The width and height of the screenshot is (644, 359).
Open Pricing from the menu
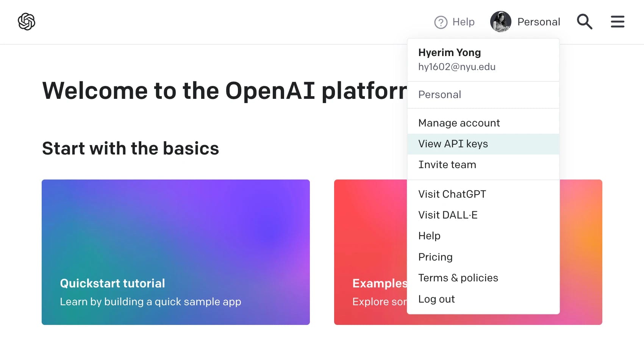point(483,257)
